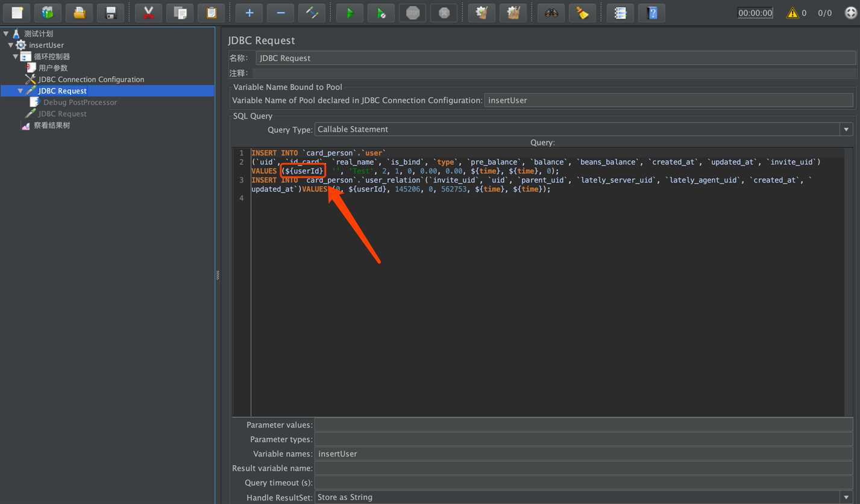This screenshot has width=860, height=504.
Task: Cut the selected element with scissors icon
Action: coord(148,13)
